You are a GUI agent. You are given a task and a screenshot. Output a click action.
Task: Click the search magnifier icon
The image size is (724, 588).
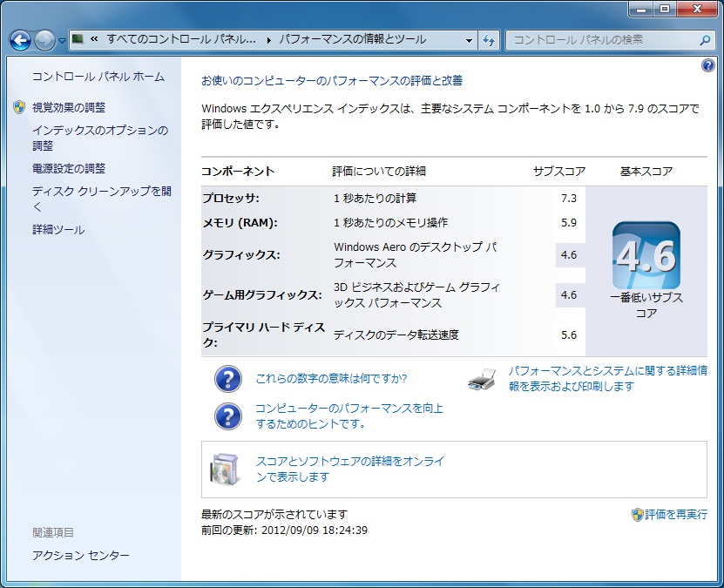click(x=705, y=40)
